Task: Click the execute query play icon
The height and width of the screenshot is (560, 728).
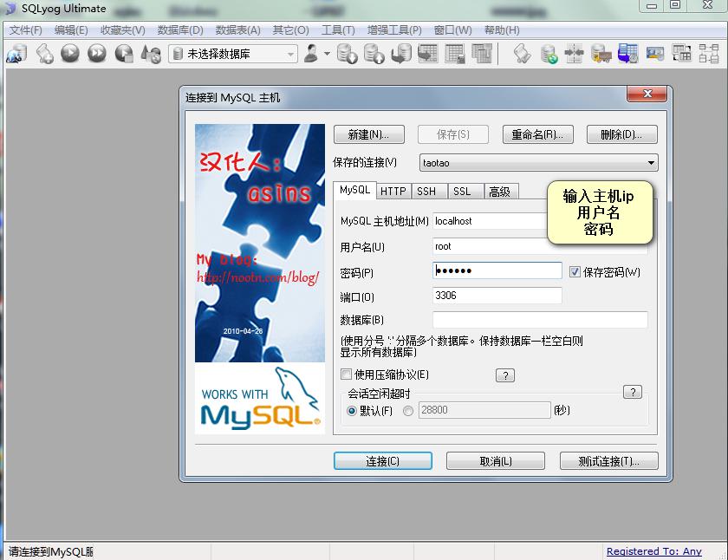Action: tap(70, 54)
